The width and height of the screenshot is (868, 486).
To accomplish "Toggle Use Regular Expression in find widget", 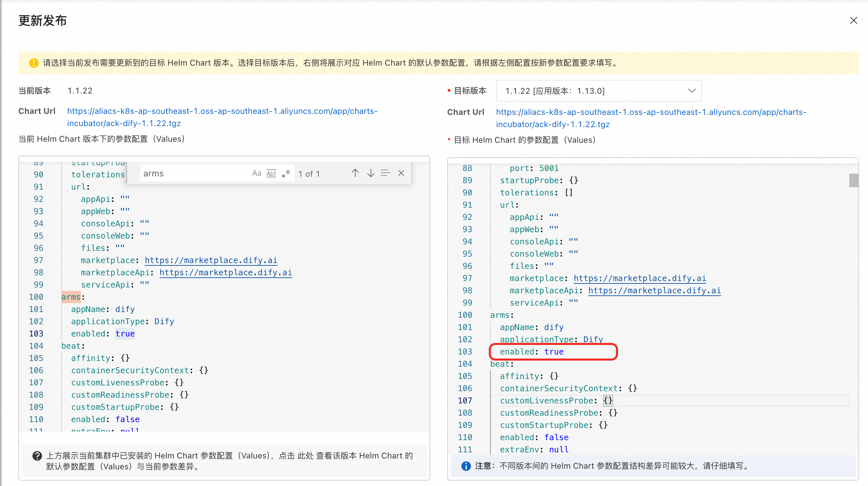I will click(x=286, y=173).
